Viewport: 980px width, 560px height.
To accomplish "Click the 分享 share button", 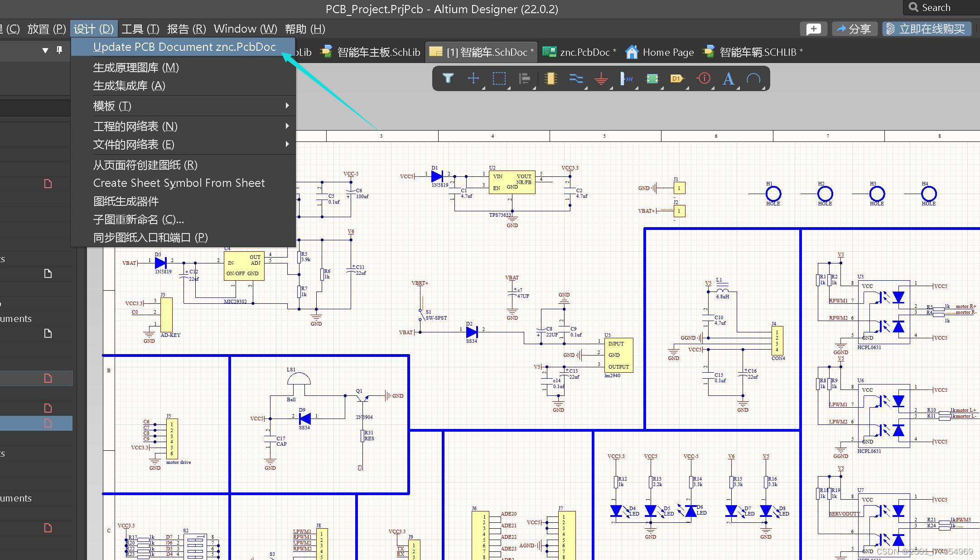I will coord(854,29).
